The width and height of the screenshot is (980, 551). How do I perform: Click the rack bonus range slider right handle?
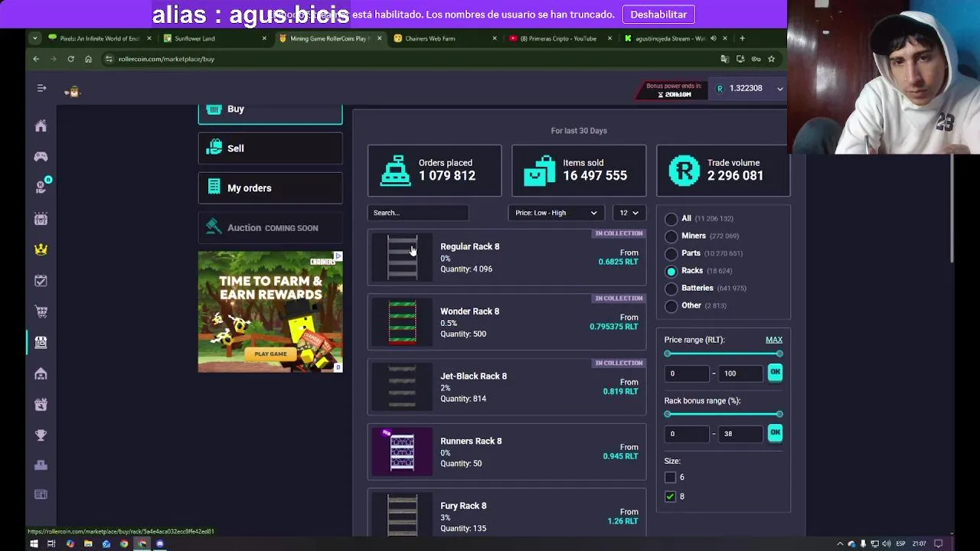[x=779, y=414]
